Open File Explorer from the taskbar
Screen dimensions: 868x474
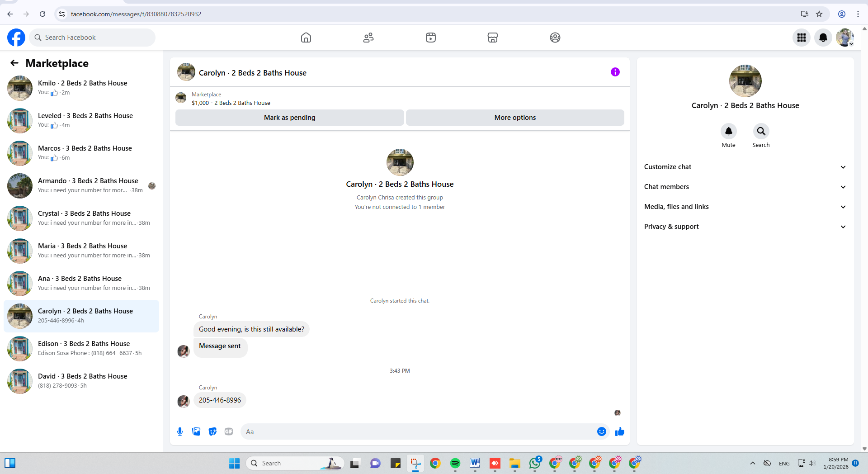(515, 463)
